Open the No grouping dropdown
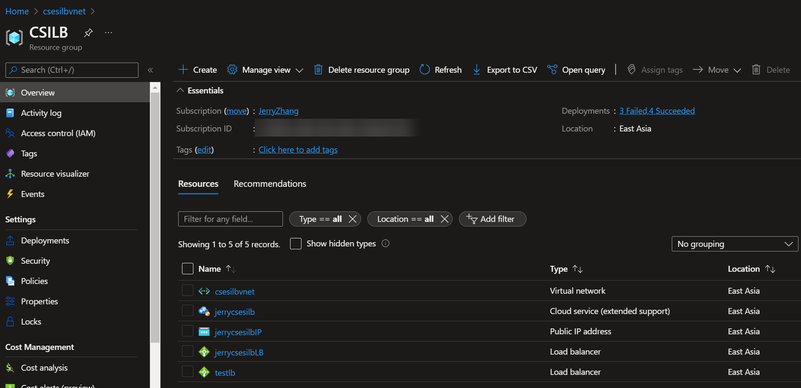Screen dimensions: 801x388 tap(735, 245)
